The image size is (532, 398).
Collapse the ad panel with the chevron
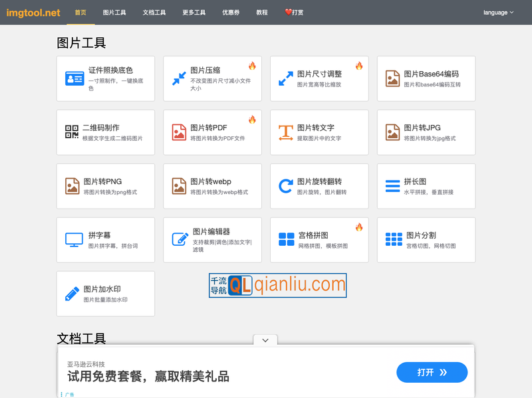[x=265, y=340]
